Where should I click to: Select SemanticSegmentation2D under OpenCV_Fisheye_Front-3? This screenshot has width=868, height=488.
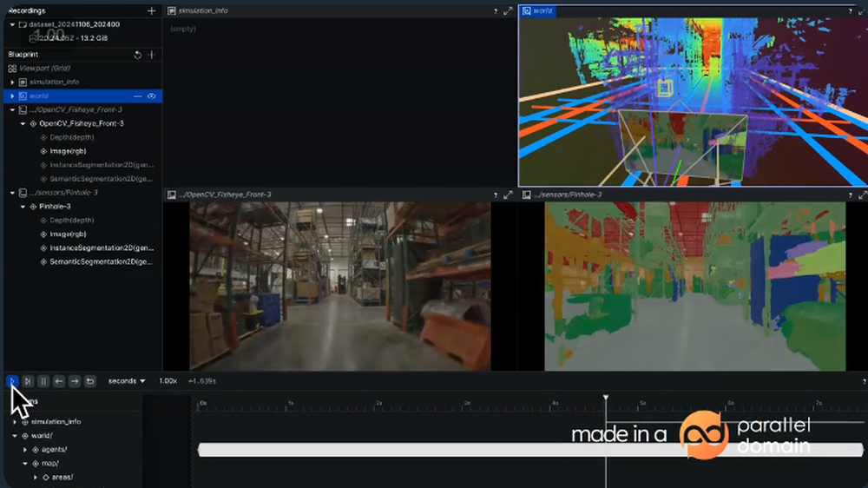101,179
